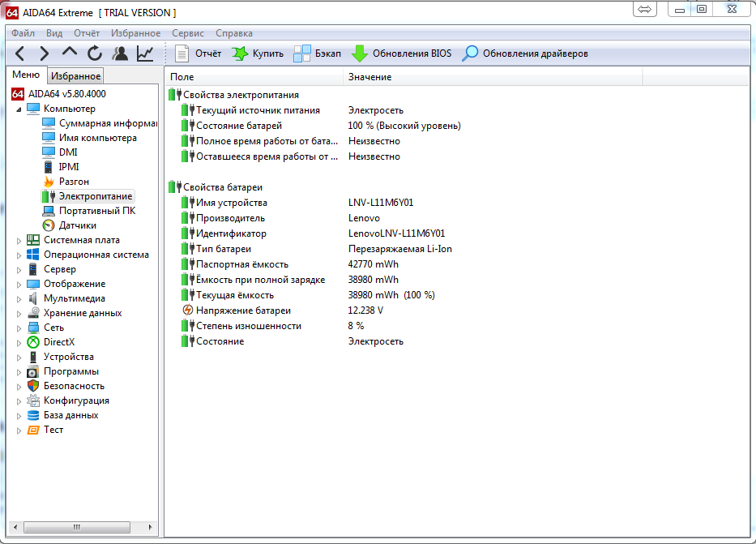
Task: Select Портативный ПК tree item
Action: point(96,211)
